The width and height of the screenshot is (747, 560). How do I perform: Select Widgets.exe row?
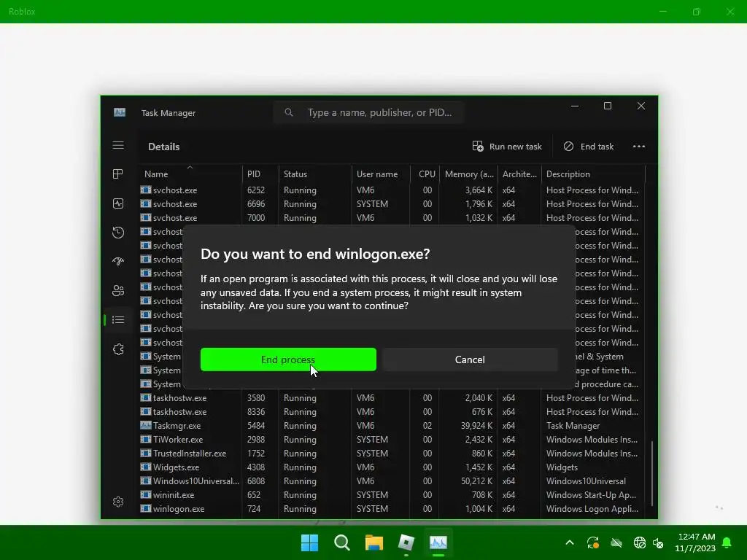tap(392, 467)
